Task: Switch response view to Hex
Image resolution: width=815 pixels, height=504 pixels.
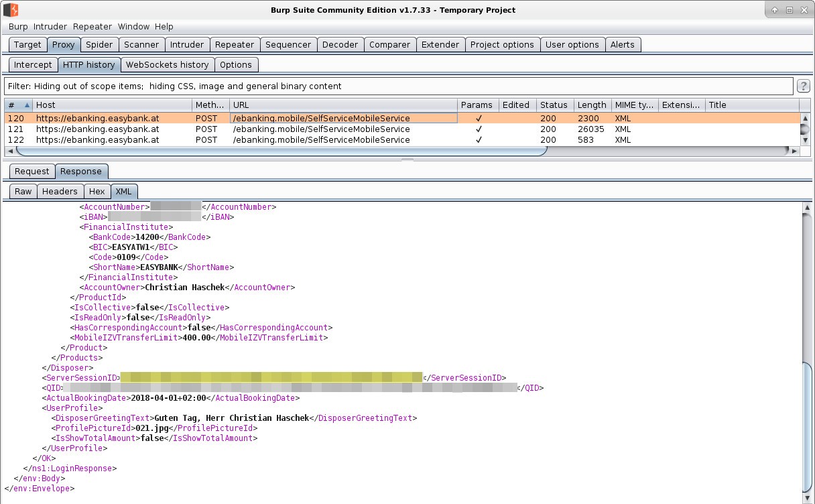Action: (x=97, y=192)
